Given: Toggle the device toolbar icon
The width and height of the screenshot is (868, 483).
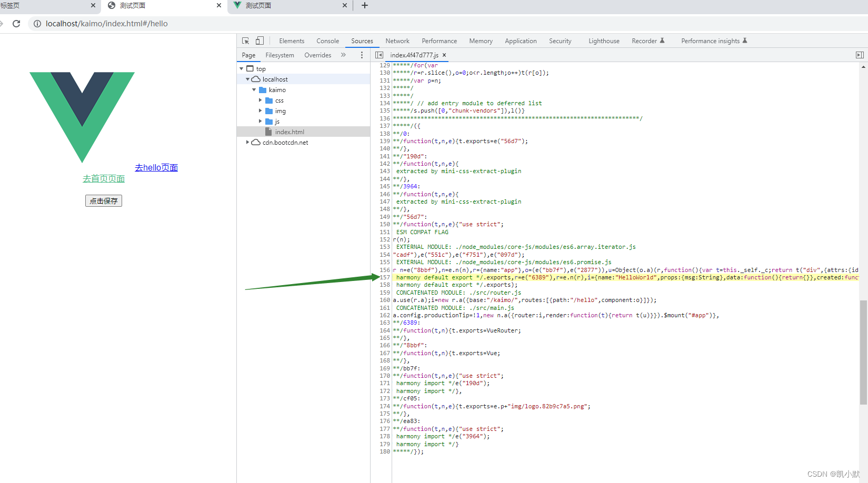Looking at the screenshot, I should [x=260, y=41].
